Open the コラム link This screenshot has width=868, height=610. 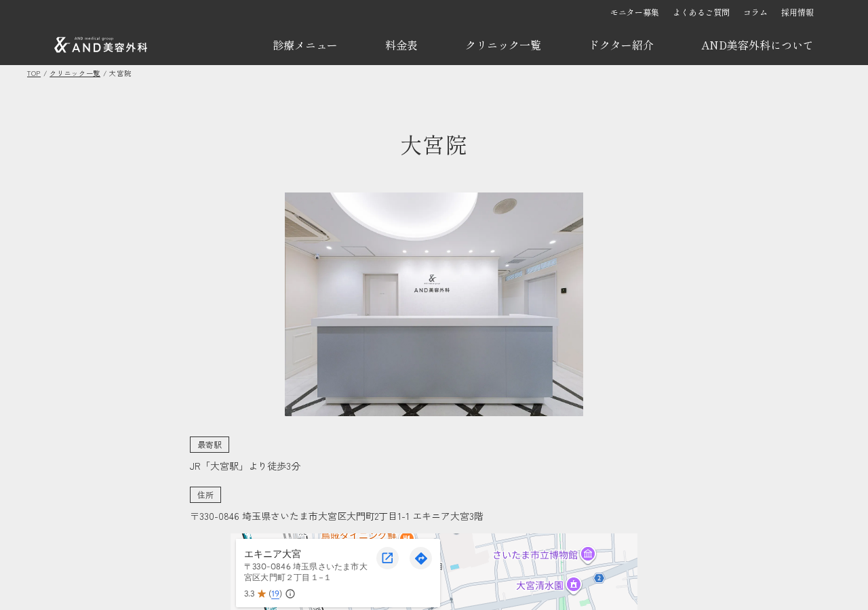(755, 12)
